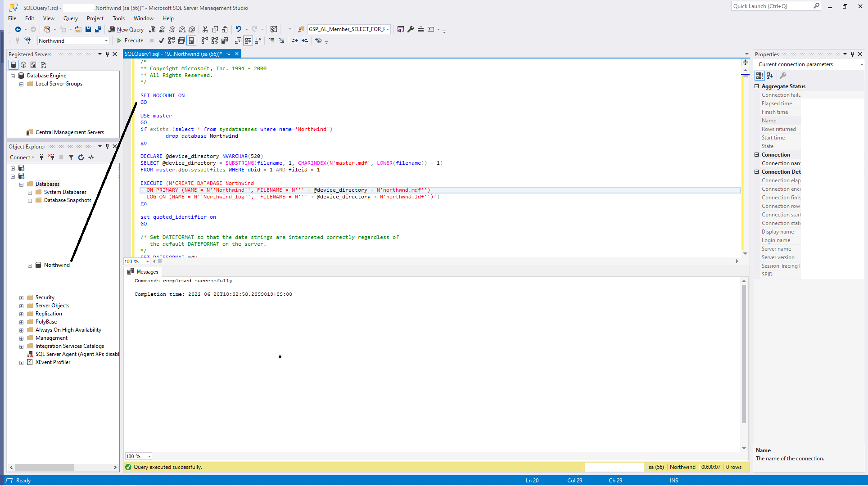868x486 pixels.
Task: Click the Parse checkmark icon
Action: [162, 40]
